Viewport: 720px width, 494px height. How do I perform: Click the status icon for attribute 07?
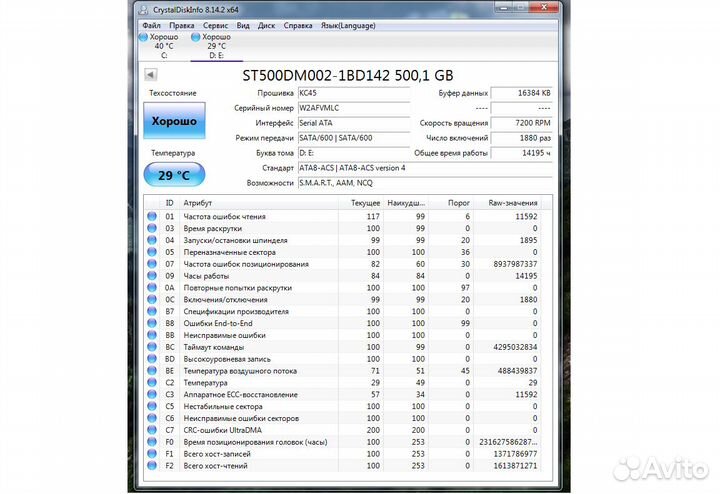[x=152, y=264]
